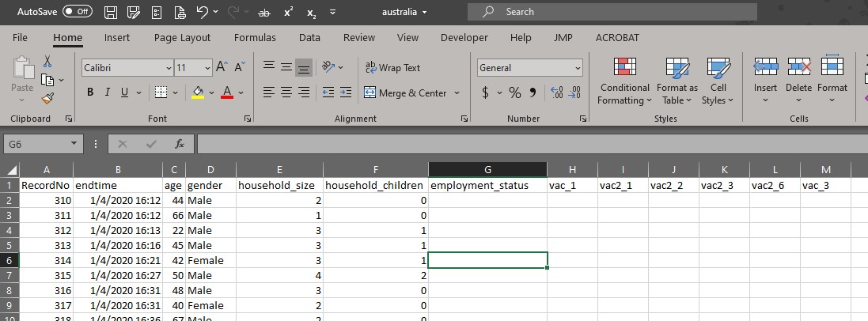868x321 pixels.
Task: Open the Name Box dropdown arrow
Action: [x=74, y=144]
